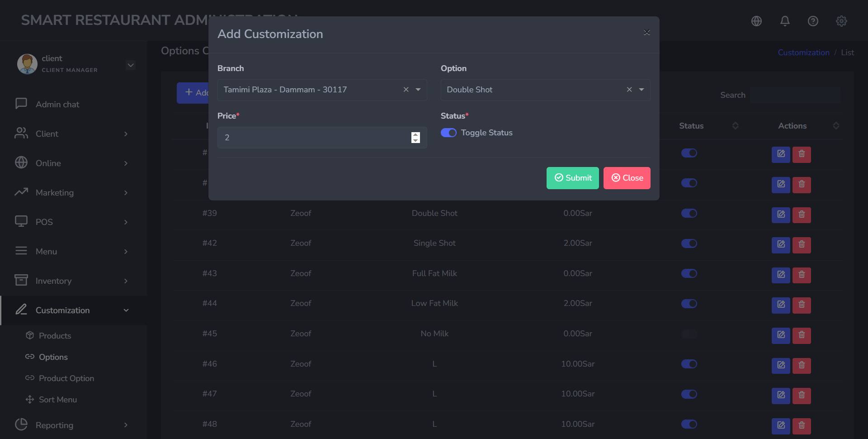Click the red Close button

[x=627, y=178]
